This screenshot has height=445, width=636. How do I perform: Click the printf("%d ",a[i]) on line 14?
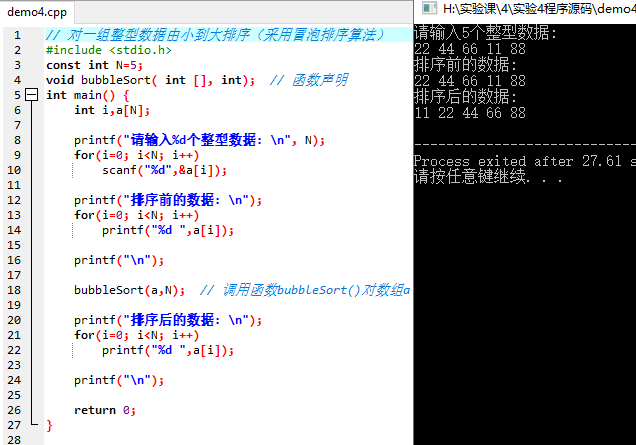pyautogui.click(x=168, y=230)
